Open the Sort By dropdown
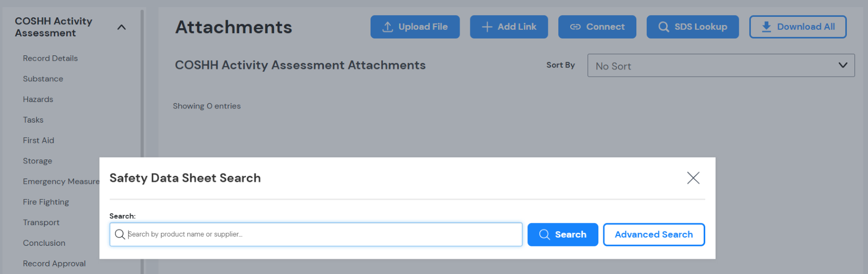Viewport: 868px width, 274px height. [720, 66]
